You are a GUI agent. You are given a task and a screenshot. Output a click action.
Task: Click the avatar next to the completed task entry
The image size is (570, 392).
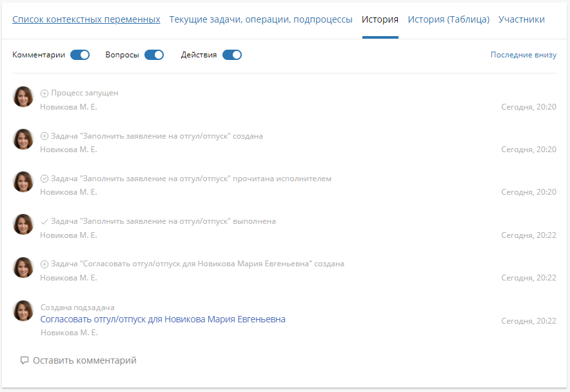(23, 224)
